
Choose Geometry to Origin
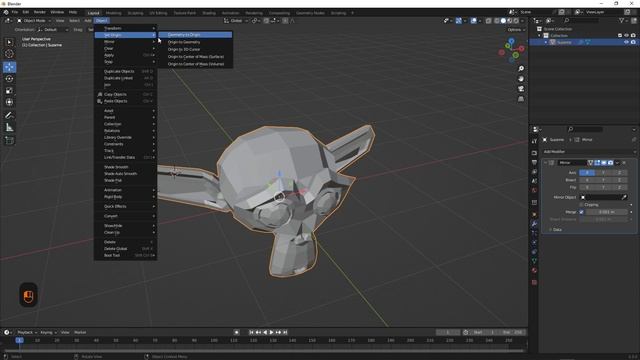pyautogui.click(x=195, y=35)
